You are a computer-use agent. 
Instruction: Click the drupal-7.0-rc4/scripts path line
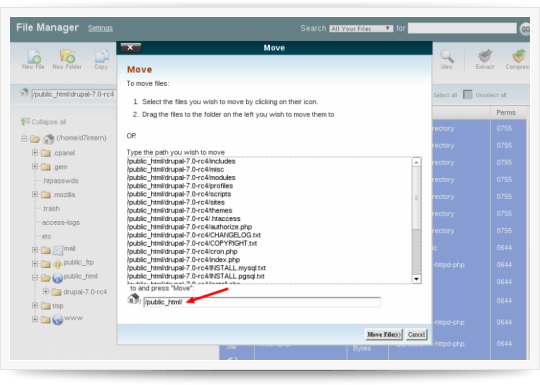179,194
